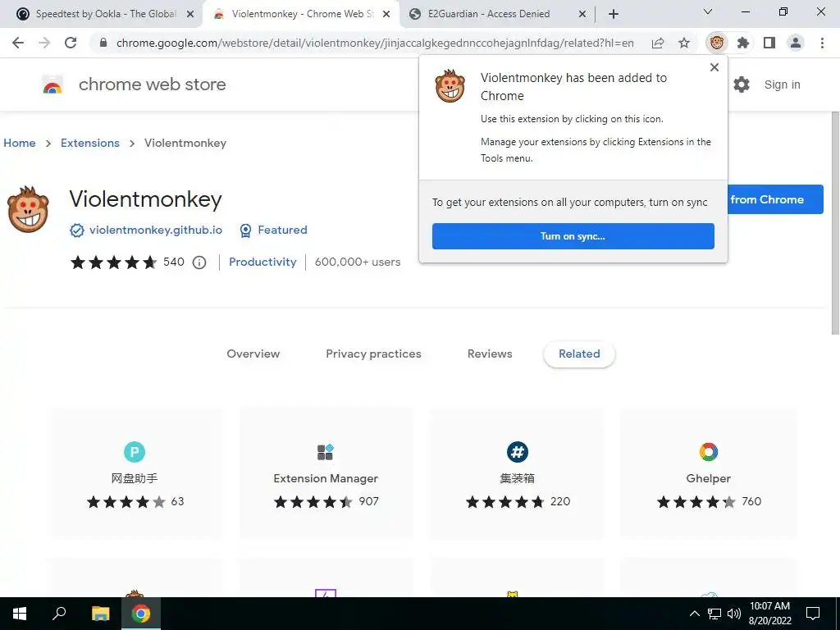Open a new browser tab

pos(614,14)
